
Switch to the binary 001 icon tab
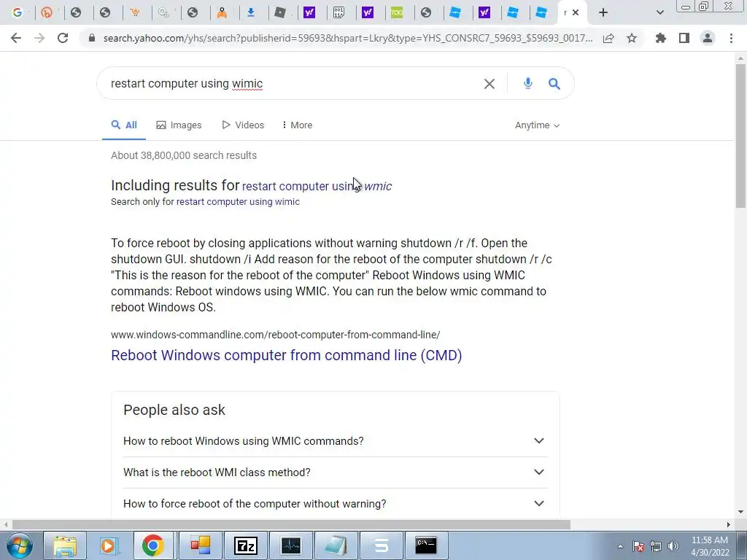click(338, 13)
